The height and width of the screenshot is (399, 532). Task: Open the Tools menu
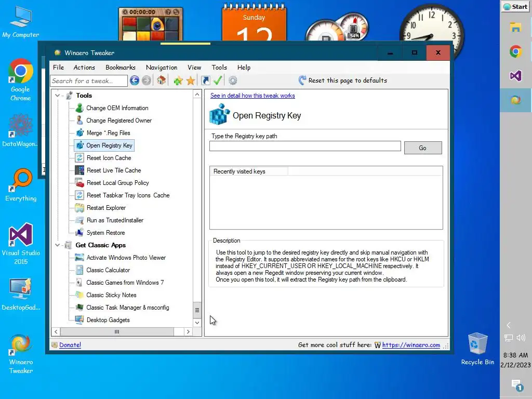[219, 67]
